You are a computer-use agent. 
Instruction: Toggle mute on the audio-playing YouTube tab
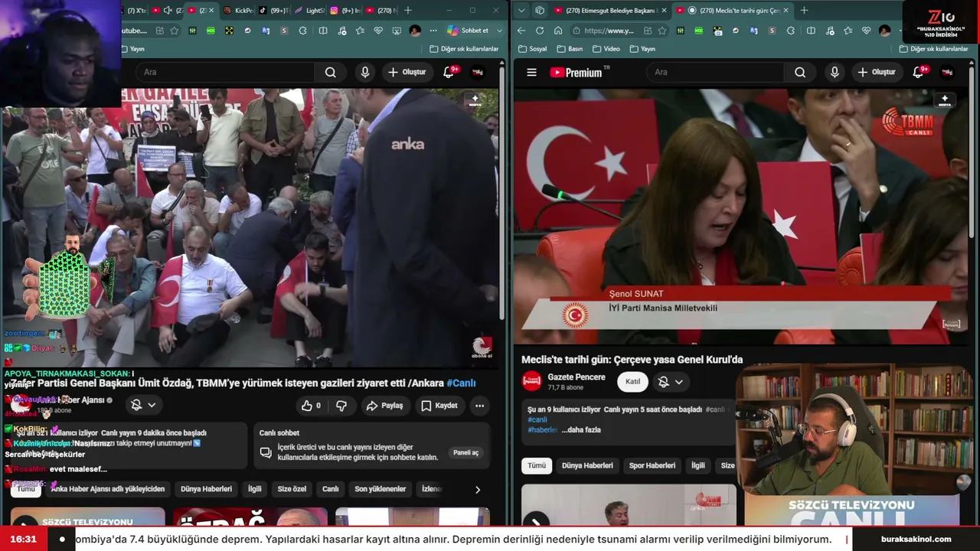[168, 10]
